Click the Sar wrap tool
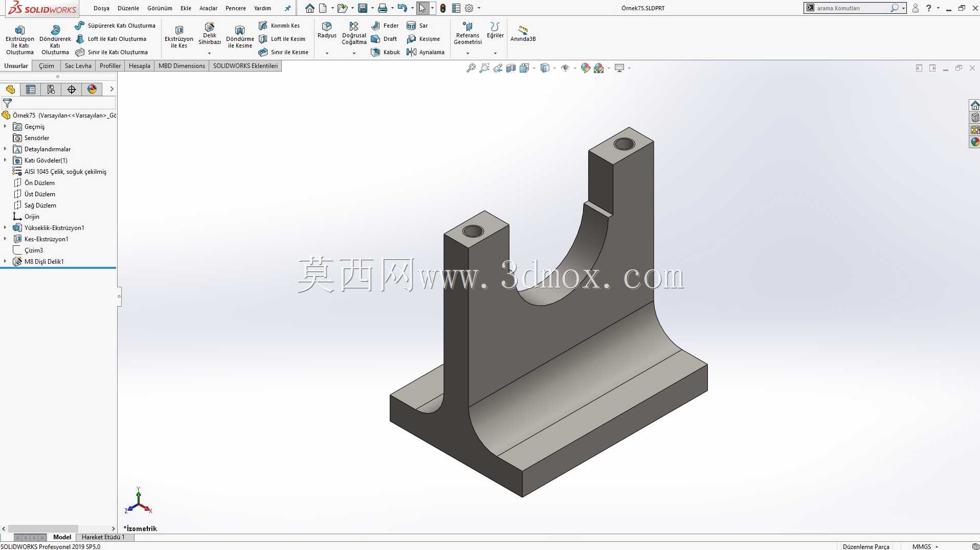Viewport: 980px width, 550px height. (417, 26)
